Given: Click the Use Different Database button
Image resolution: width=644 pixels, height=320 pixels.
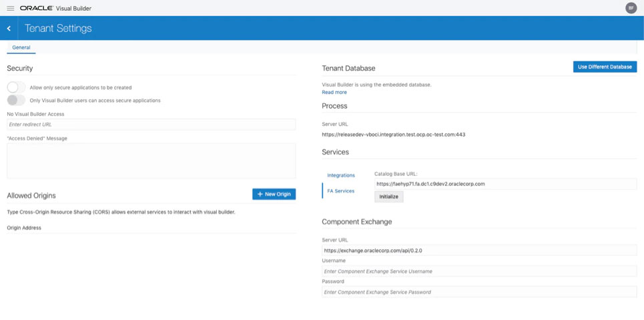Looking at the screenshot, I should pos(605,67).
